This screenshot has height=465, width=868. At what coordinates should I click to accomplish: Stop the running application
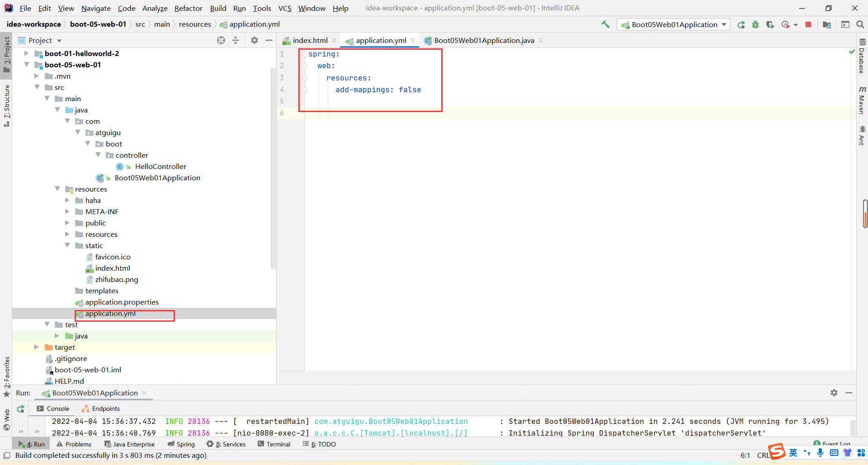[808, 25]
